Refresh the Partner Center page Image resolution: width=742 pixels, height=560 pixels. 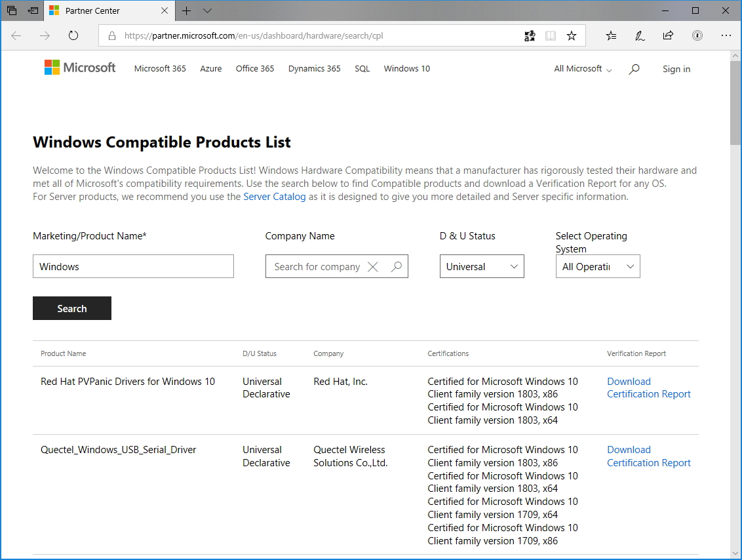tap(73, 35)
